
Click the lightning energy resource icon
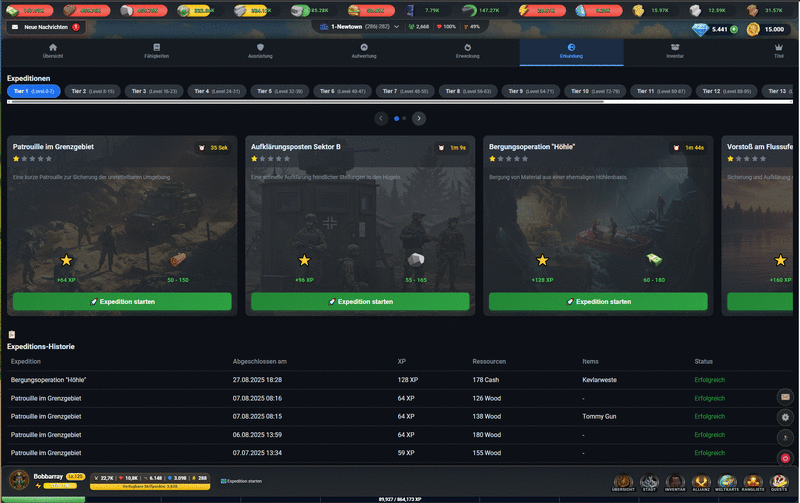[x=524, y=10]
